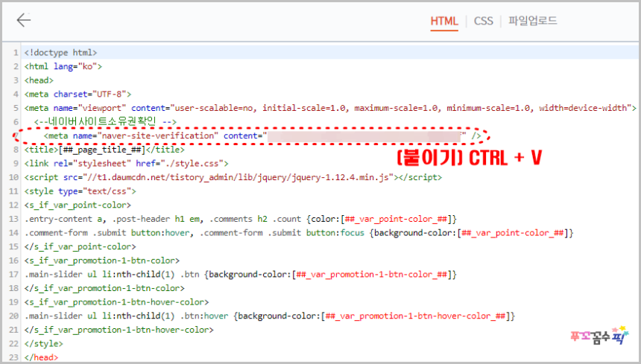This screenshot has height=364, width=641.
Task: Select the jquery-1.12.4.min.js script line
Action: 233,177
